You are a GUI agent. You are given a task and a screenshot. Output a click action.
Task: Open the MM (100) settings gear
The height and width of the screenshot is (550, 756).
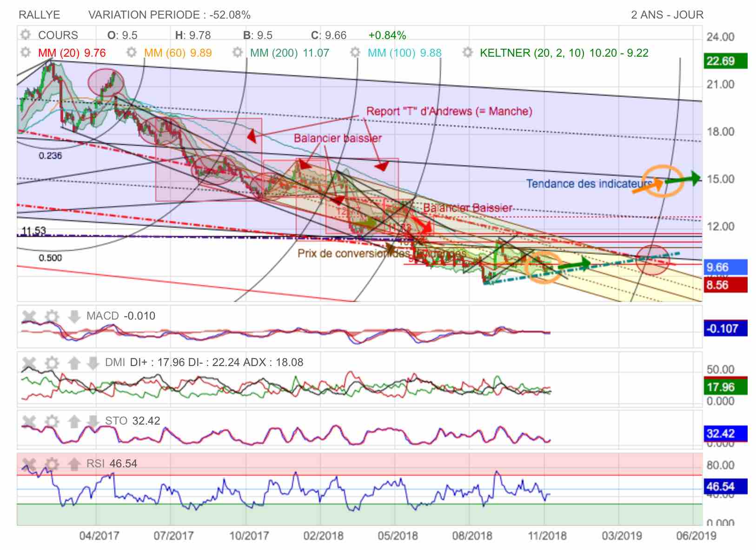tap(355, 52)
